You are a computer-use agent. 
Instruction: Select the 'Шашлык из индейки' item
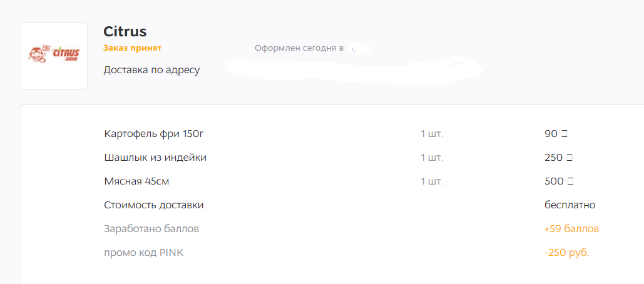tap(155, 158)
